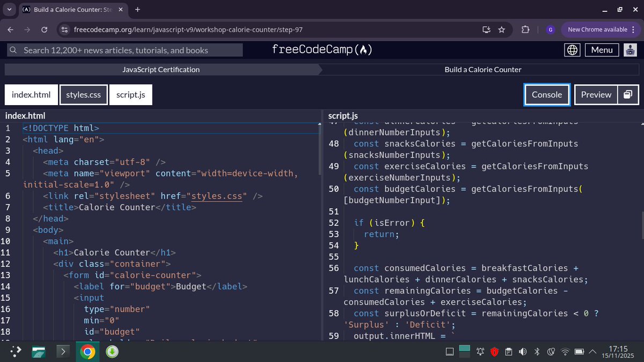
Task: Click the news articles search field
Action: 123,50
